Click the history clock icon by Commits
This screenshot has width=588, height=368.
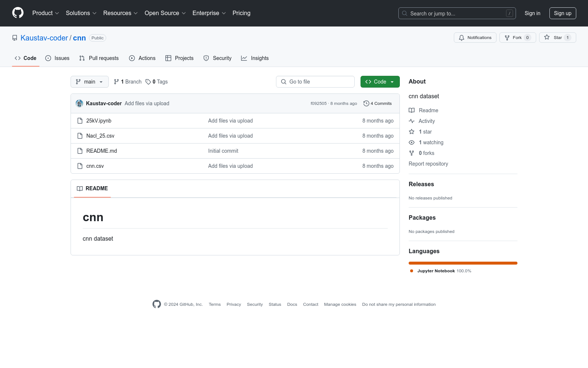pyautogui.click(x=366, y=103)
